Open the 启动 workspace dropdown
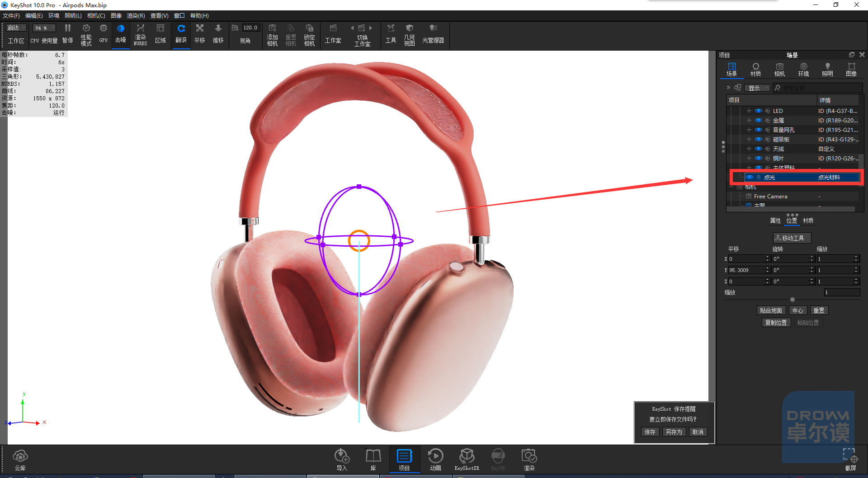868x478 pixels. [x=16, y=28]
